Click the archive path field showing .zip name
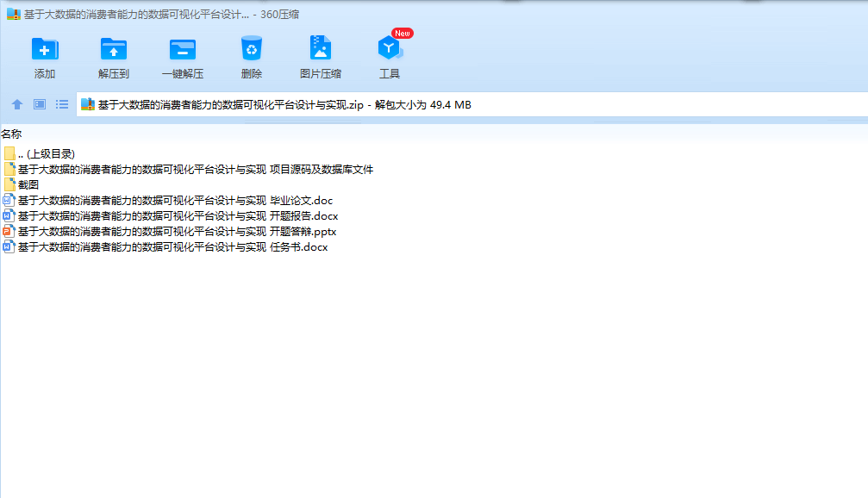 click(471, 104)
